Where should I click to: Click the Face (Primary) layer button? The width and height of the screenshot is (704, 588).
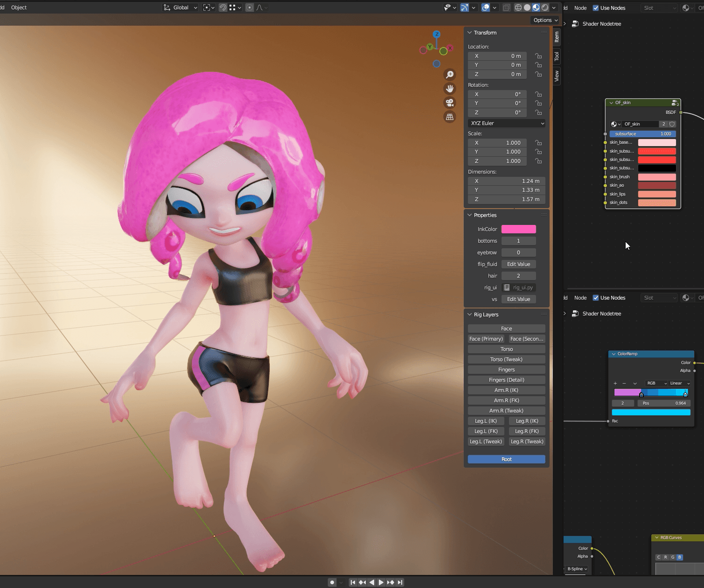pyautogui.click(x=486, y=339)
